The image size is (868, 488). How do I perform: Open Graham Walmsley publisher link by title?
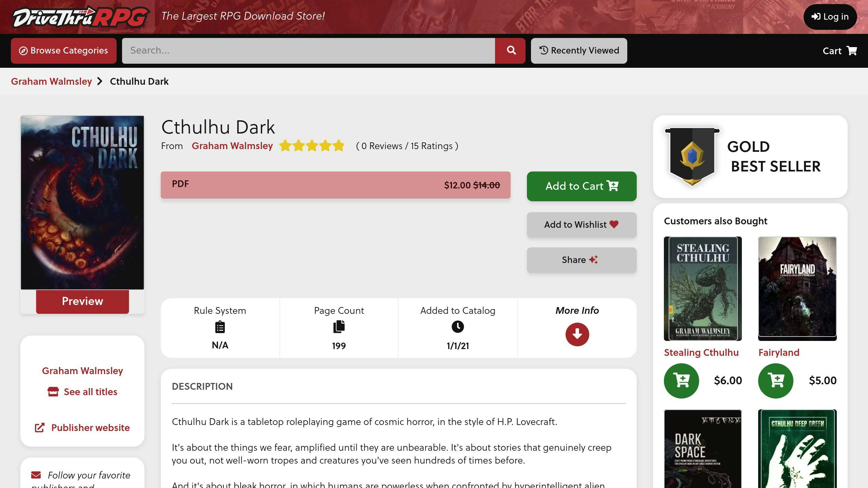(x=232, y=146)
